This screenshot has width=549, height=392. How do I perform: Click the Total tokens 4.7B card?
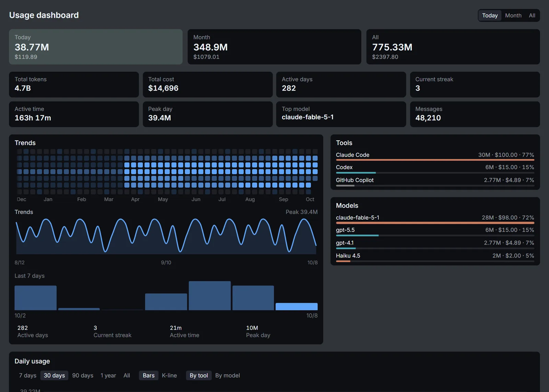point(74,84)
